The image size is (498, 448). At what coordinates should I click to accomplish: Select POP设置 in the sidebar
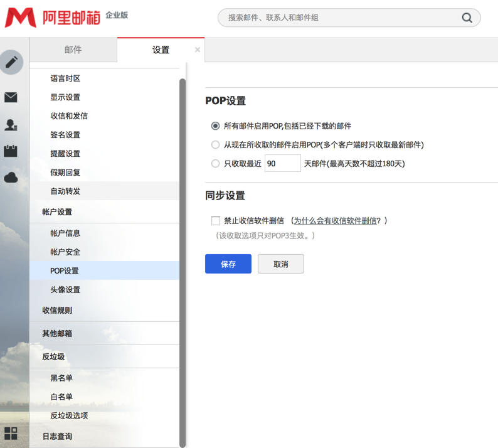pyautogui.click(x=105, y=270)
